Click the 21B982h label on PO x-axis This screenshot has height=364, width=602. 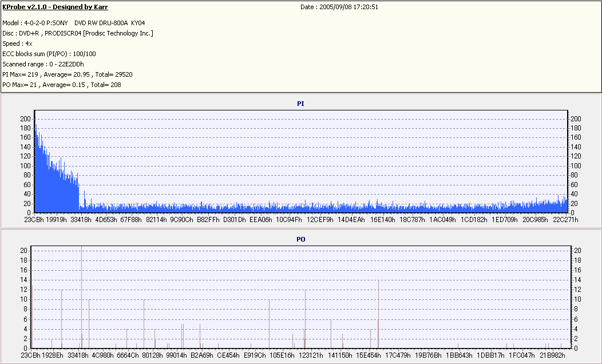(x=553, y=355)
